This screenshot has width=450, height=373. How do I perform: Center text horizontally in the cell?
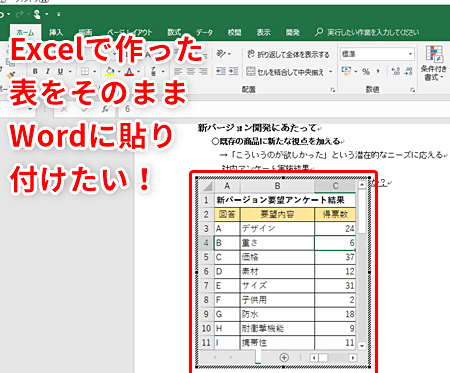pyautogui.click(x=191, y=71)
